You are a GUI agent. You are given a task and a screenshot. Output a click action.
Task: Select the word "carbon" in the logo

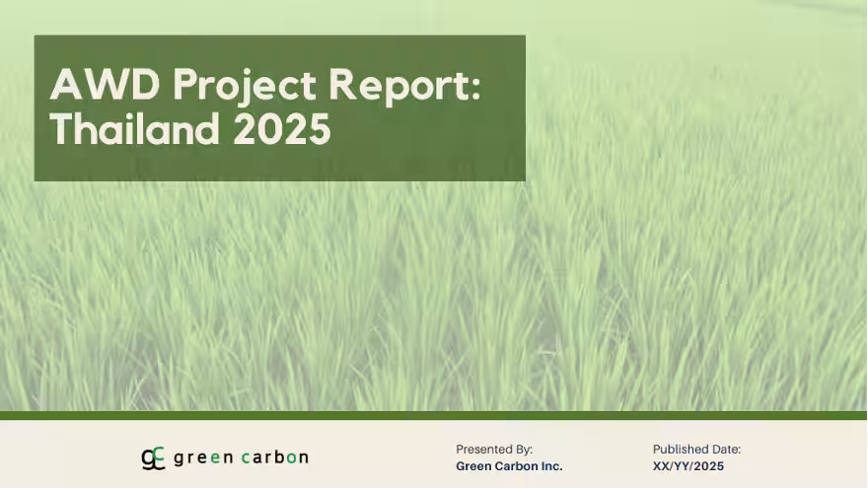tap(274, 457)
